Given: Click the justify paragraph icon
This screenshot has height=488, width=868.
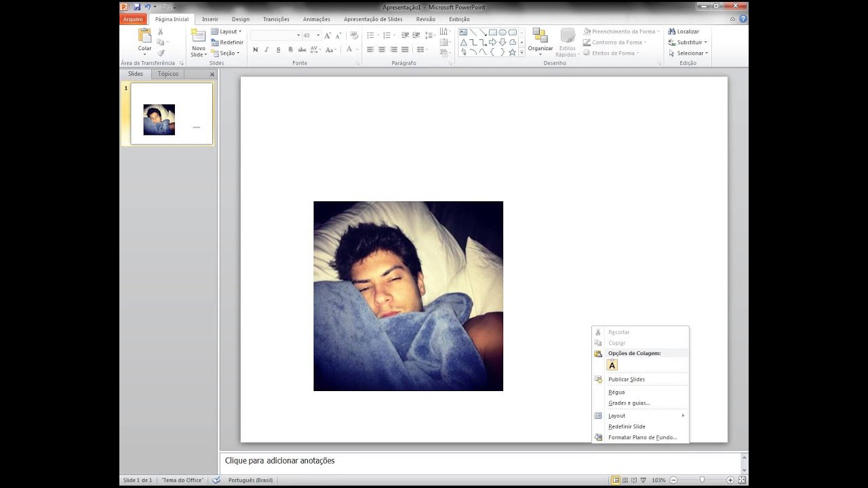Looking at the screenshot, I should tap(405, 49).
